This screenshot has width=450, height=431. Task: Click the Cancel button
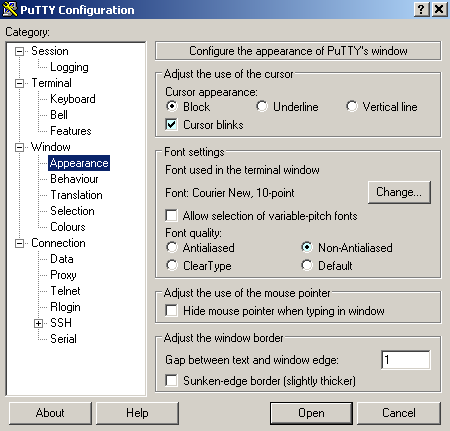(399, 413)
